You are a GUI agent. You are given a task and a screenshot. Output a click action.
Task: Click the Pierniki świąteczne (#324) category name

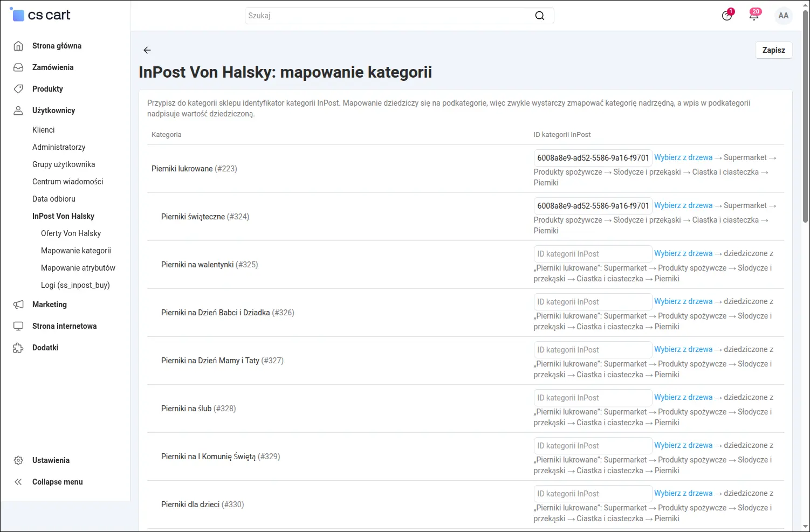pyautogui.click(x=205, y=217)
